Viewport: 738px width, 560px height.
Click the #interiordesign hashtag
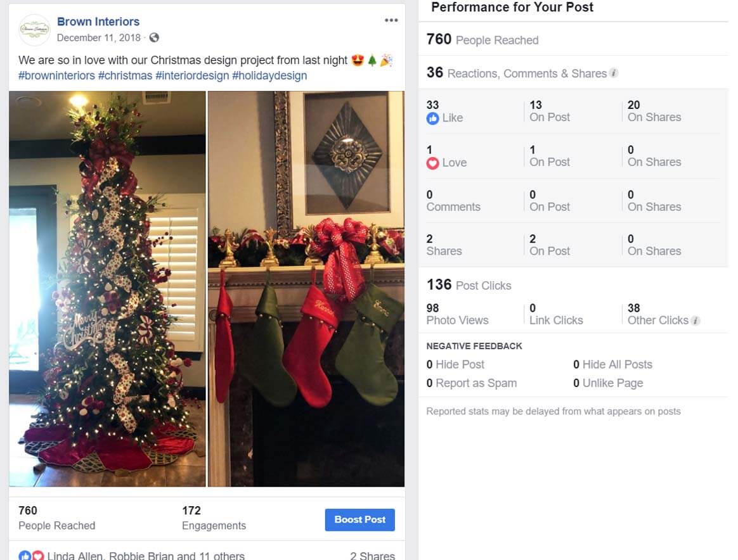click(192, 75)
